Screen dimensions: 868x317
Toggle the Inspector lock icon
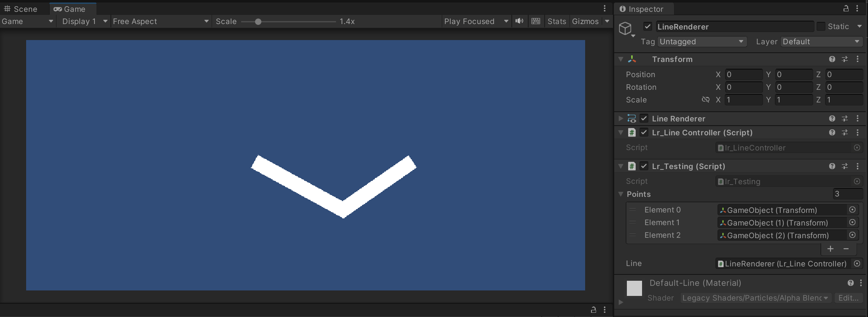pyautogui.click(x=846, y=8)
